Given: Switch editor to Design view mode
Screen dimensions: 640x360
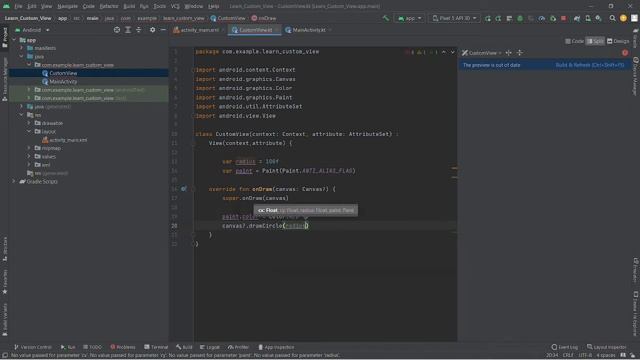Looking at the screenshot, I should point(618,41).
